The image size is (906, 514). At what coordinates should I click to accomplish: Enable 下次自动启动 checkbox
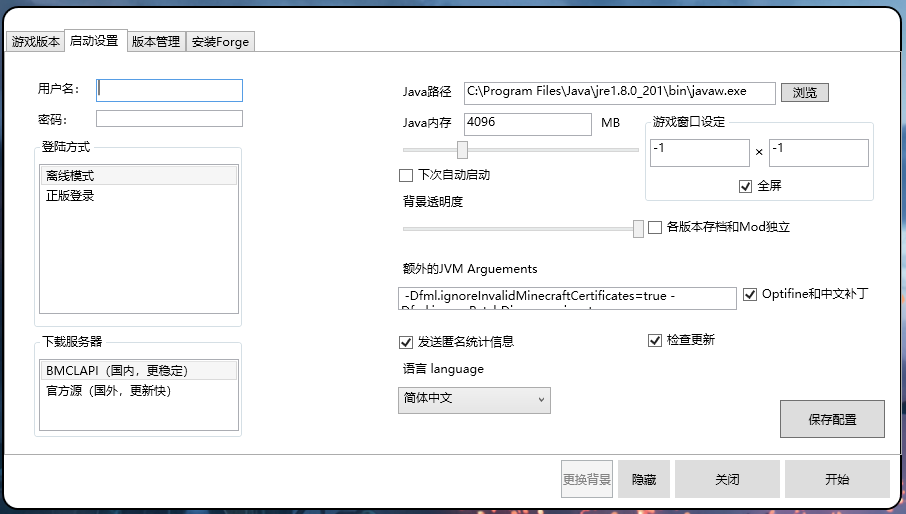click(406, 175)
